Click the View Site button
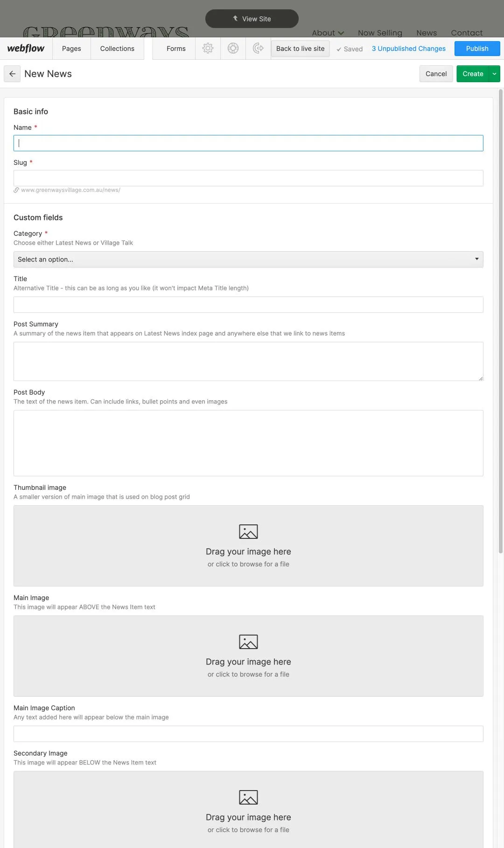The width and height of the screenshot is (504, 848). click(252, 19)
